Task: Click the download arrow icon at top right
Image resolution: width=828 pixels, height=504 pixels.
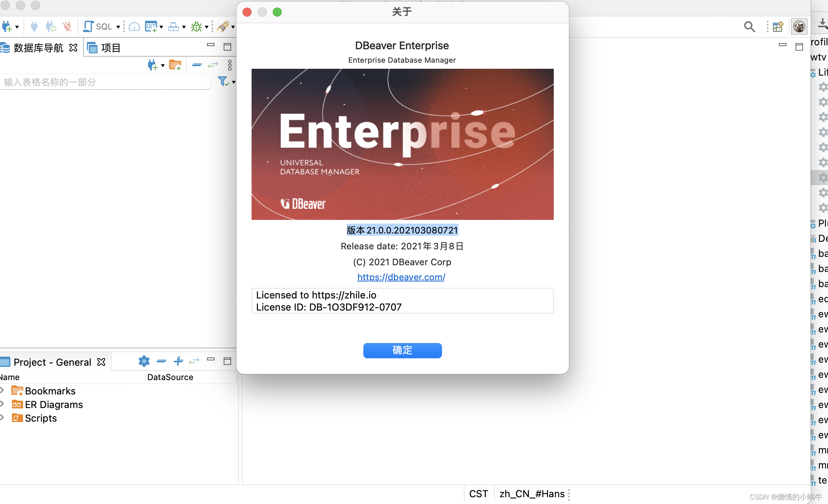Action: (823, 23)
